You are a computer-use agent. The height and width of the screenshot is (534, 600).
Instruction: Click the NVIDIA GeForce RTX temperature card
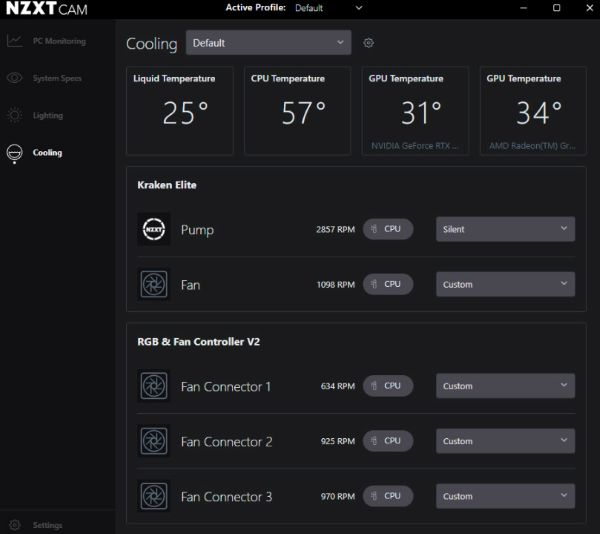click(x=416, y=111)
